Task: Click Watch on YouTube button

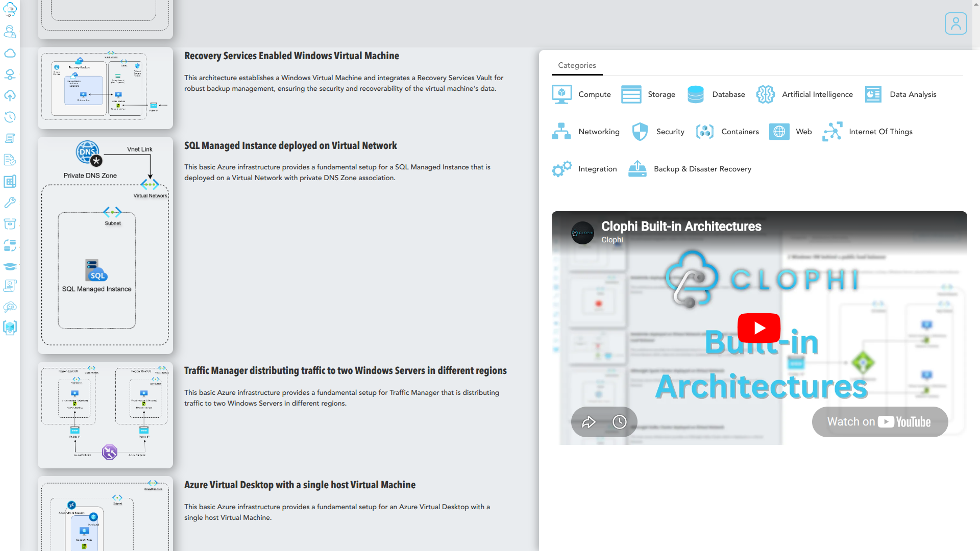Action: coord(879,422)
